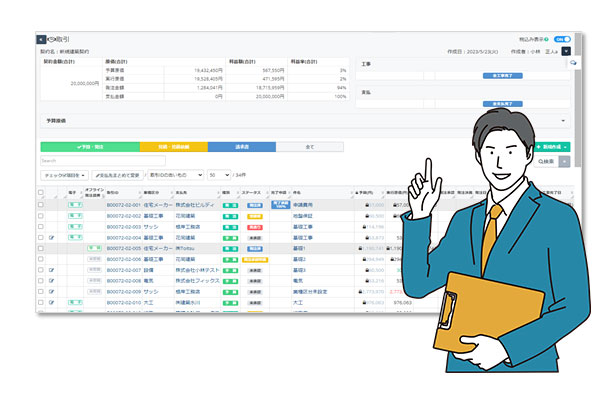Screen dimensions: 612x396
Task: Switch to the 全て tab
Action: 310,147
